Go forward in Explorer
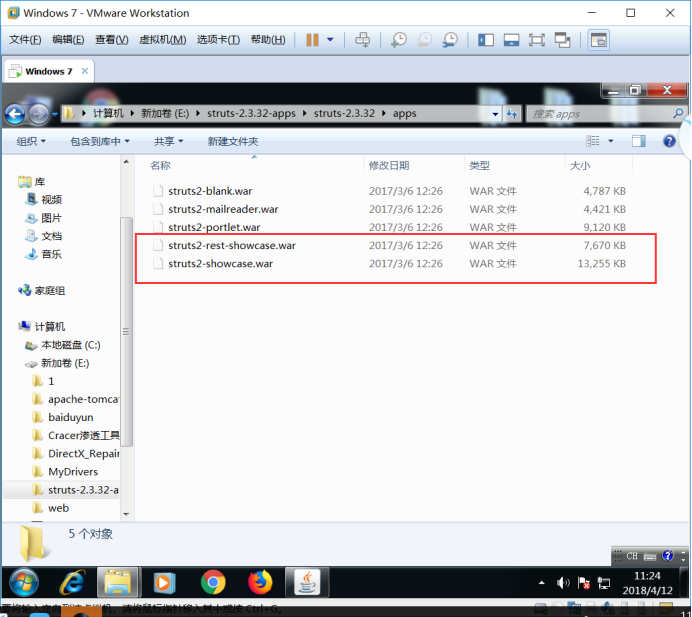692x617 pixels. click(x=39, y=114)
